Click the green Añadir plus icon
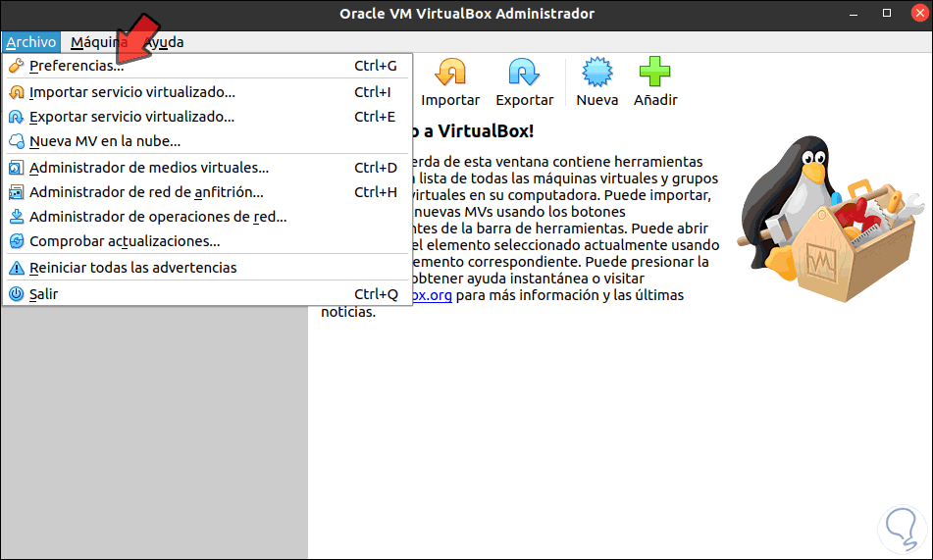The image size is (933, 560). 655,72
